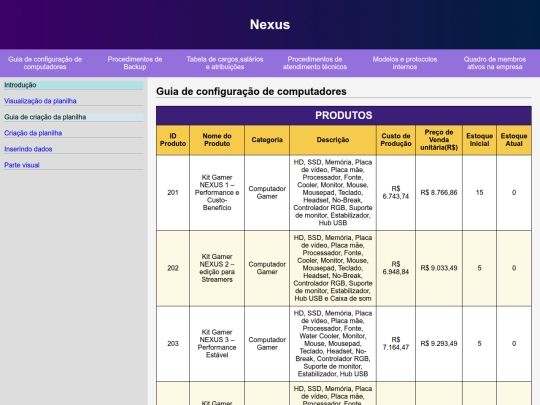Select cost value R$ 7.164,47

[x=396, y=343]
